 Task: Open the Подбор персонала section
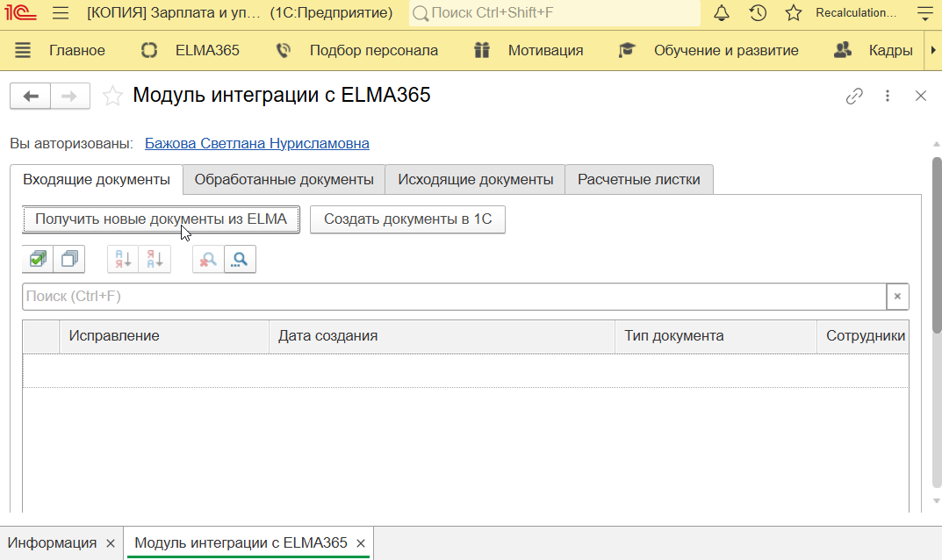tap(374, 51)
